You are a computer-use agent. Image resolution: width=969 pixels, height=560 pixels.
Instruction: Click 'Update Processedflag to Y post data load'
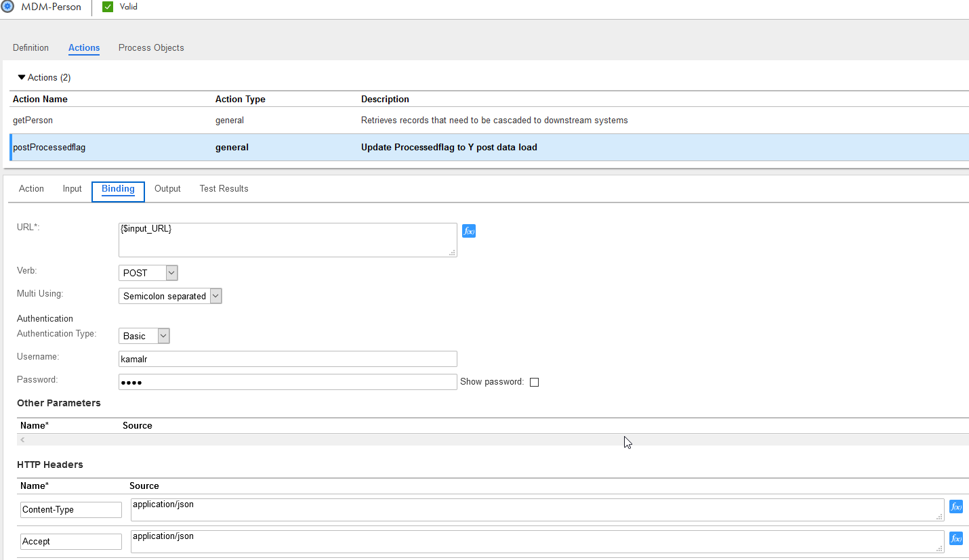click(x=449, y=147)
